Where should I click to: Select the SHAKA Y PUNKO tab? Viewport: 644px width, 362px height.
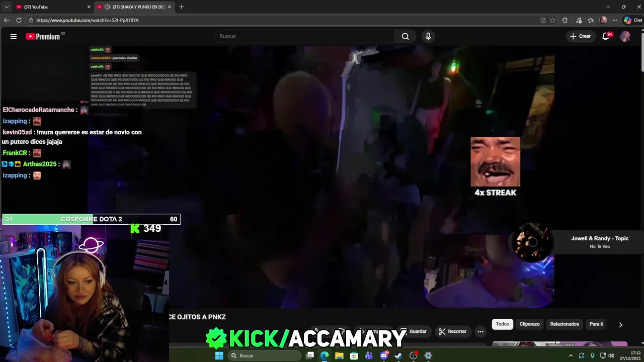click(x=134, y=7)
